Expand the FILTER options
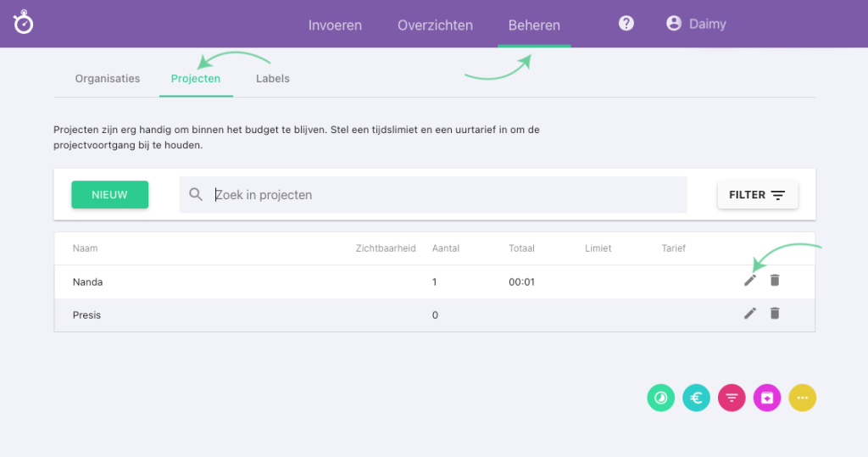 pos(757,195)
